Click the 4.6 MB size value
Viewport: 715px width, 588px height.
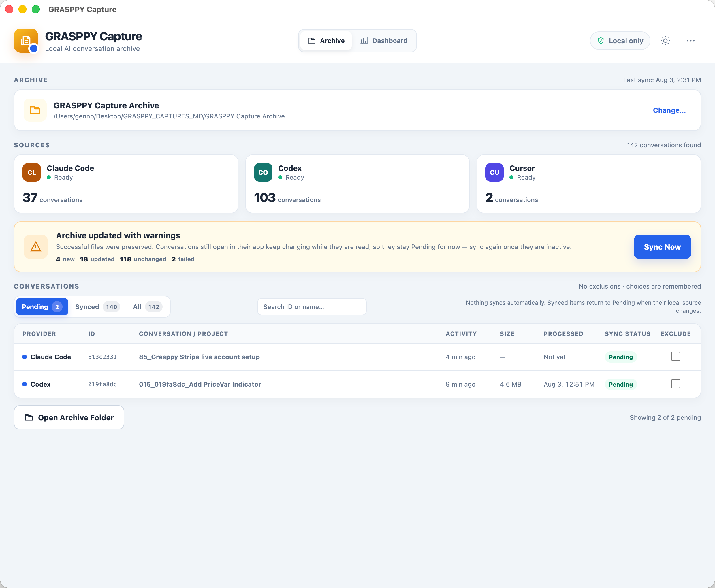coord(510,384)
